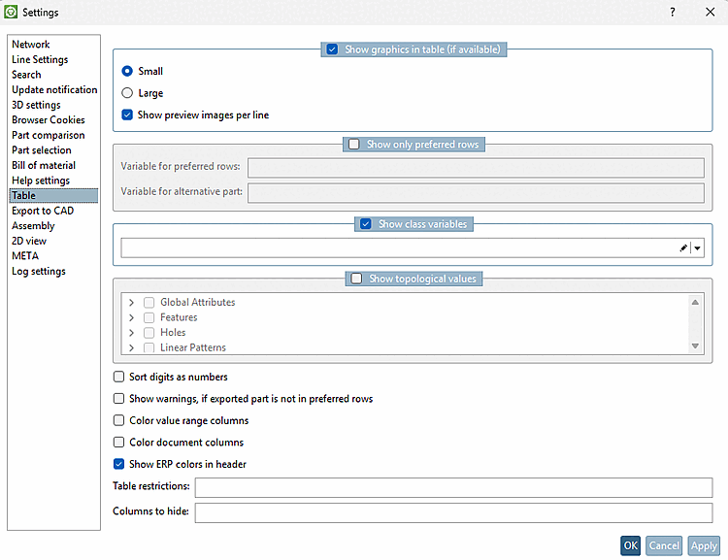Expand the Holes tree node
This screenshot has width=728, height=560.
click(131, 333)
